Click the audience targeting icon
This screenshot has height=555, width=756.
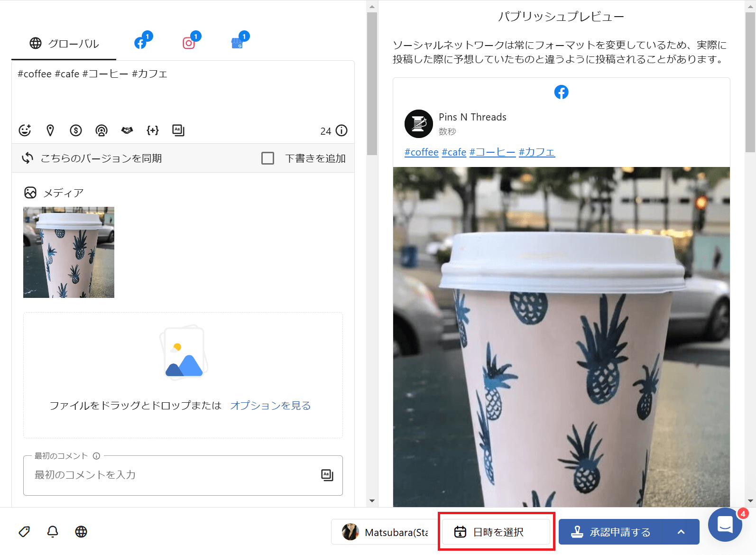click(x=101, y=130)
